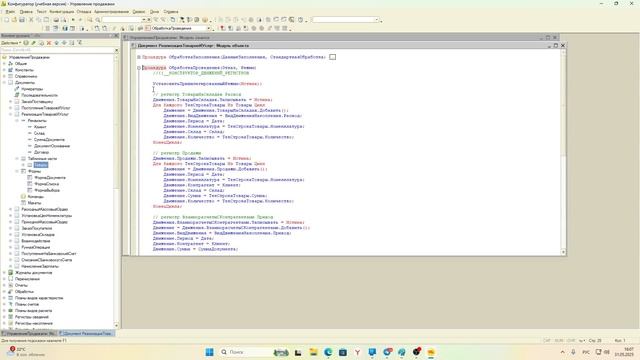Open main toolbar search box dropdown arrow

(x=144, y=20)
